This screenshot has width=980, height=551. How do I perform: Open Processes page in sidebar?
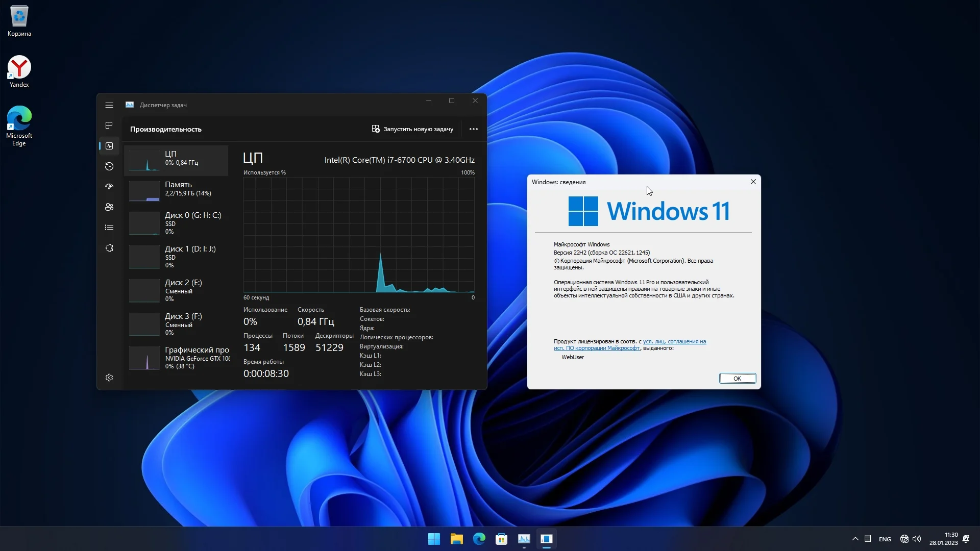pos(109,126)
